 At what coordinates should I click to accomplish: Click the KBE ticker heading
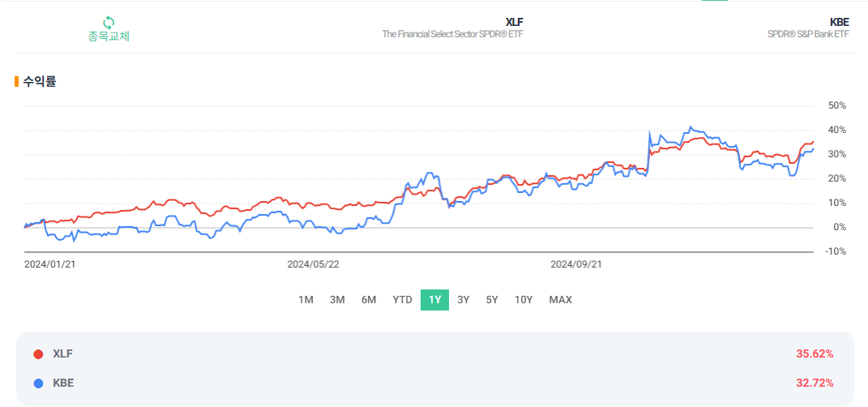[839, 22]
